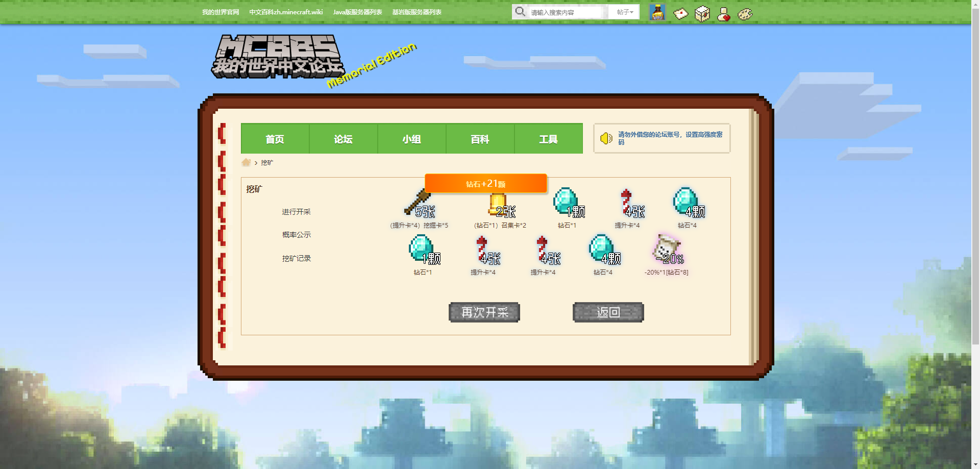
Task: Click the 返回 button
Action: (x=608, y=312)
